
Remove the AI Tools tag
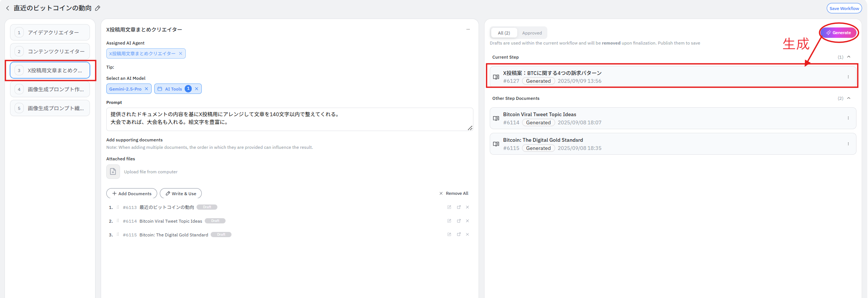[x=197, y=89]
